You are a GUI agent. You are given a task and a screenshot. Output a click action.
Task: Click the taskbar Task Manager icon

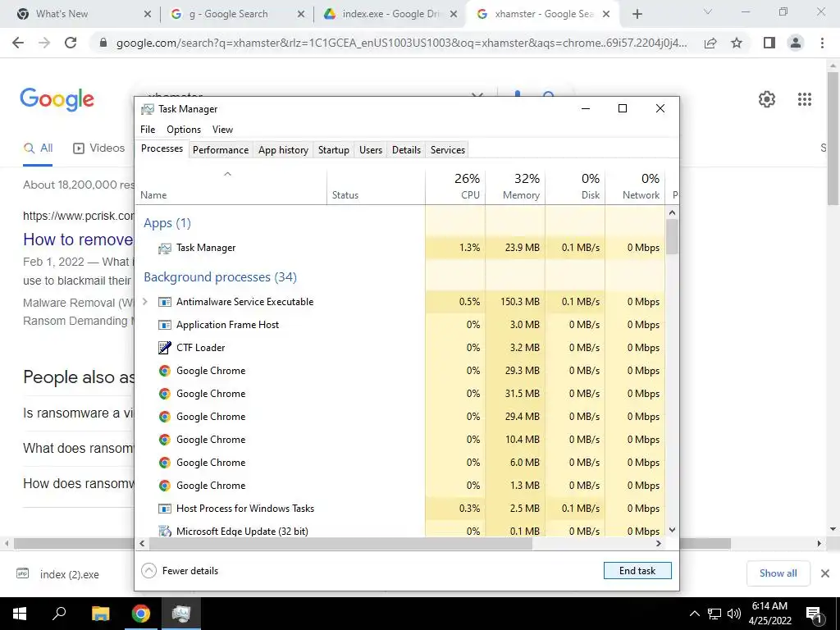(181, 614)
